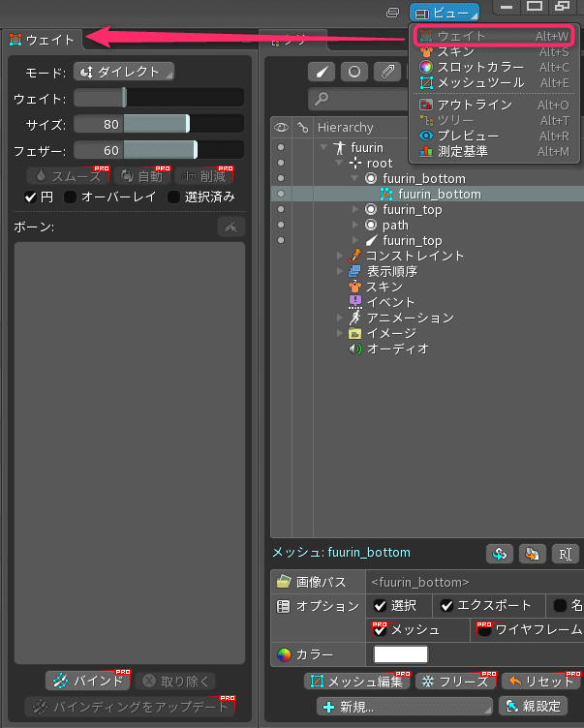Collapse the root bone node

point(340,164)
